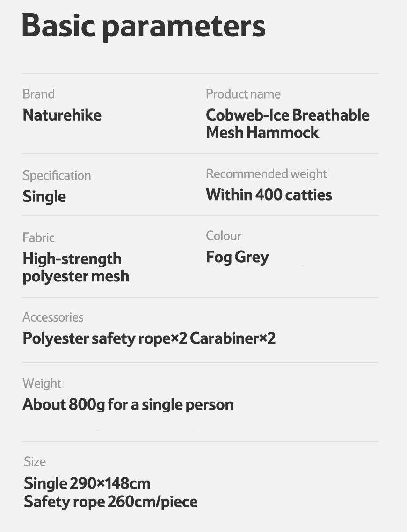The image size is (407, 532).
Task: Select the 'Accessories' label
Action: [x=53, y=317]
